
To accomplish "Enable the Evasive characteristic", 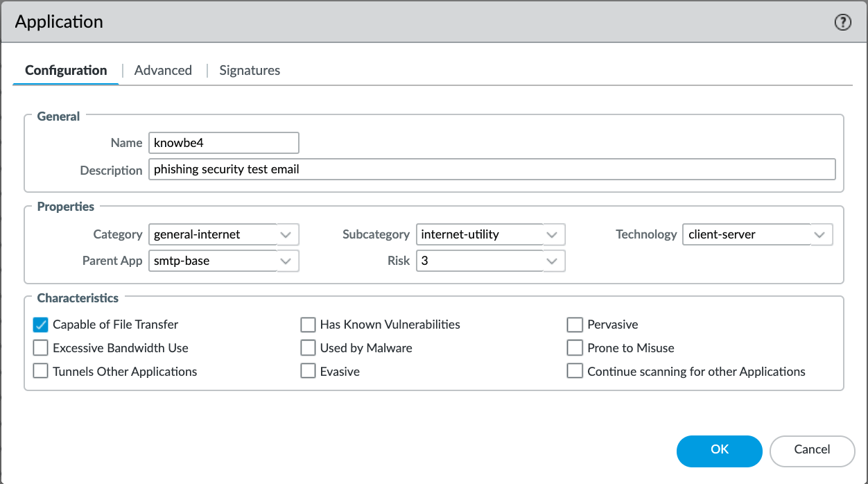I will coord(308,371).
